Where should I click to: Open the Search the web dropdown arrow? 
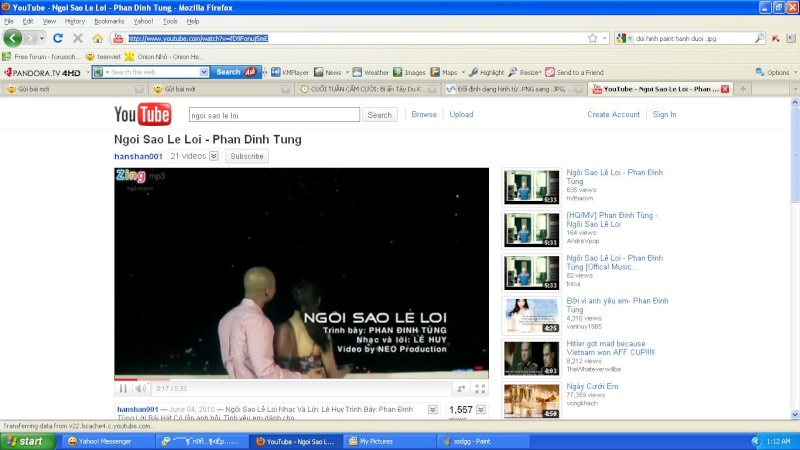click(204, 72)
